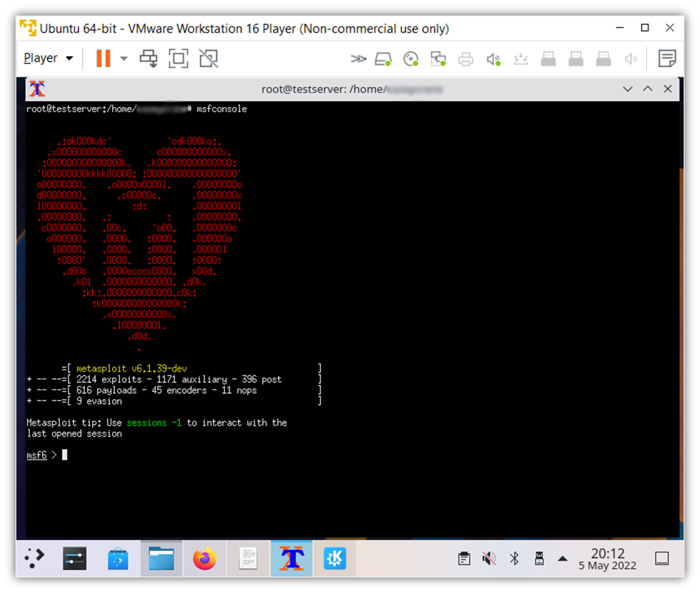Open the hard disk device icon
700x593 pixels.
383,59
